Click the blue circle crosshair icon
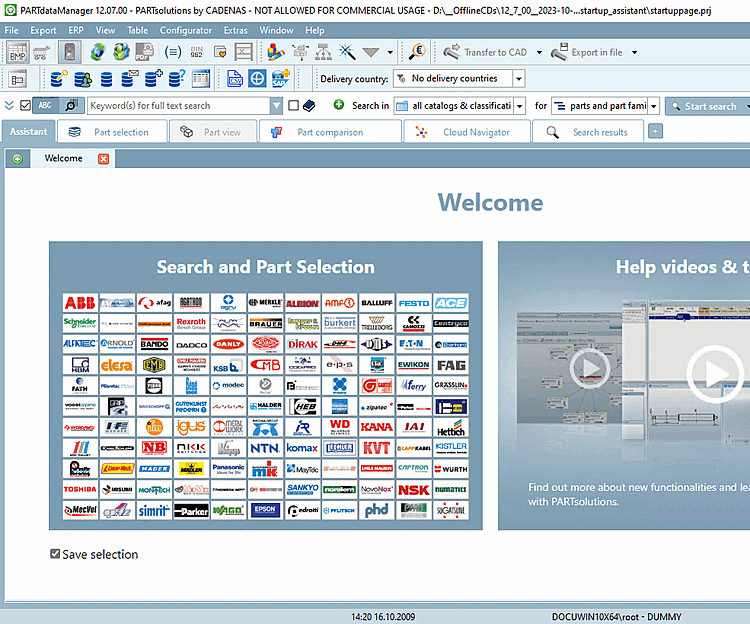 click(x=257, y=79)
